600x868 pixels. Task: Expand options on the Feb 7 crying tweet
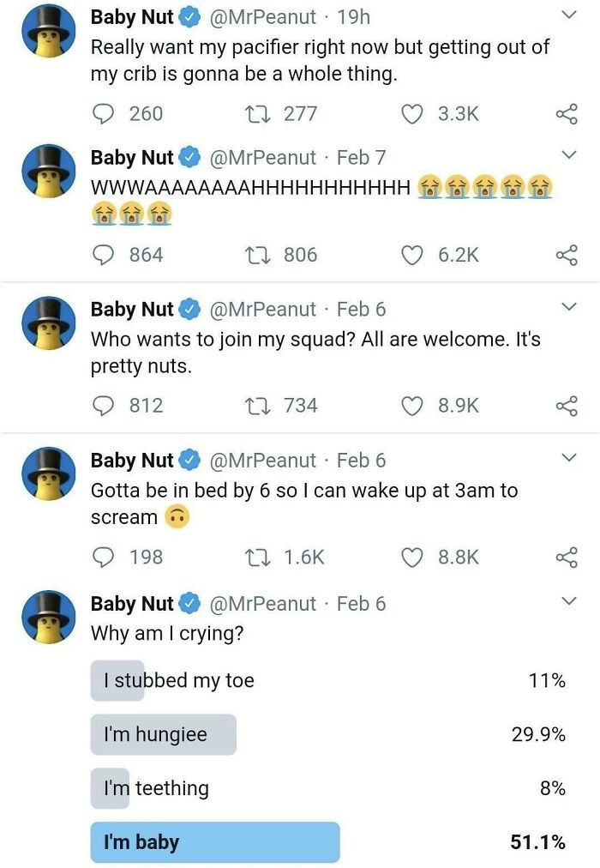point(569,153)
